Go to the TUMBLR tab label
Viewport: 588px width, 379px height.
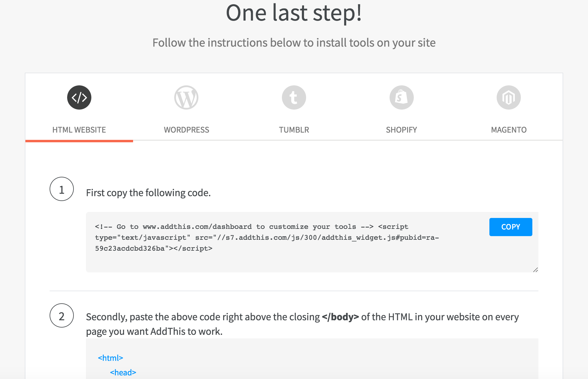pos(294,130)
